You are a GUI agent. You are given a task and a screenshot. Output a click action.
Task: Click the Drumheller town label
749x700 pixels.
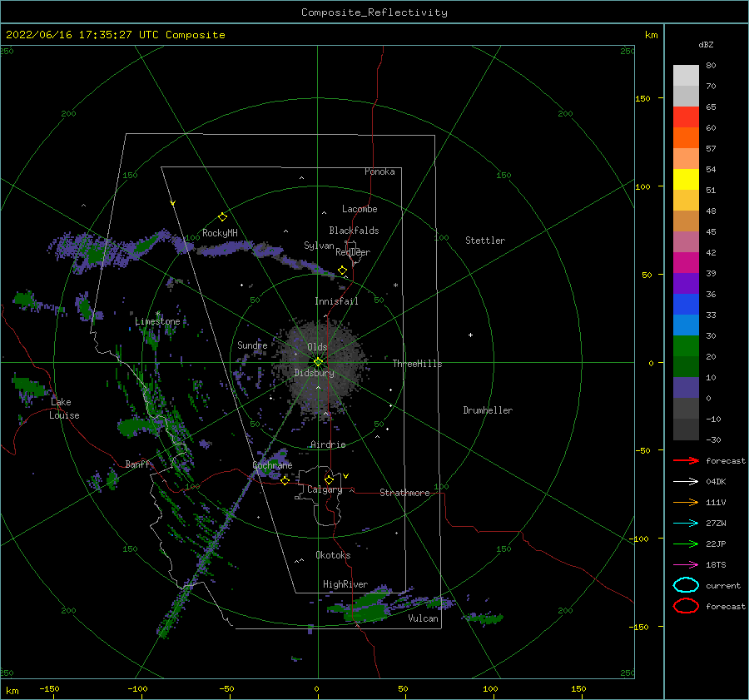[x=488, y=410]
